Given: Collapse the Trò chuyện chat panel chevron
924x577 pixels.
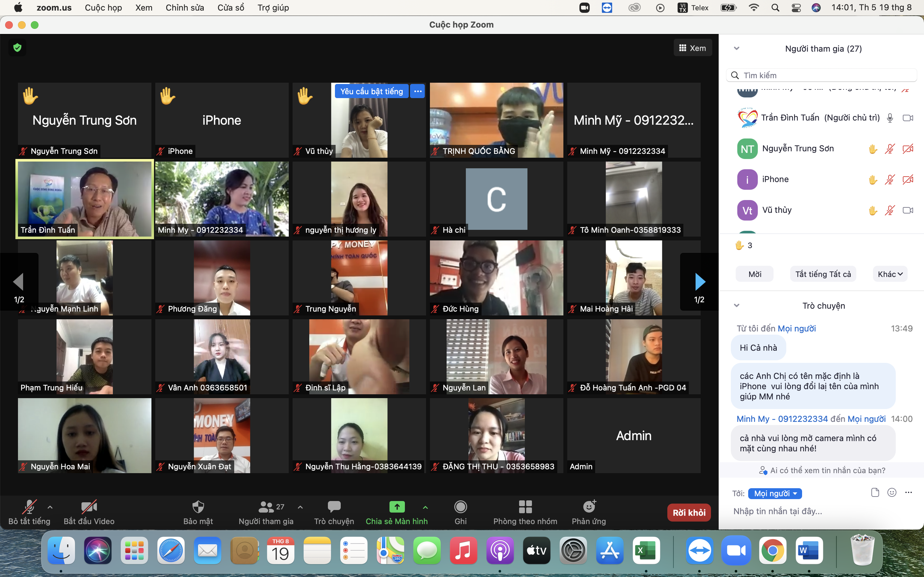Looking at the screenshot, I should point(737,305).
